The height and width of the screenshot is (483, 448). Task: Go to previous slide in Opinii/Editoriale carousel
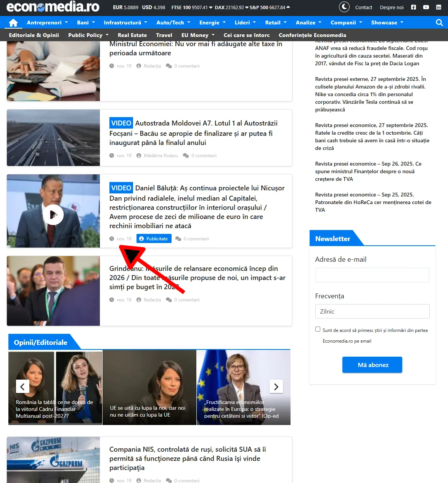(22, 386)
